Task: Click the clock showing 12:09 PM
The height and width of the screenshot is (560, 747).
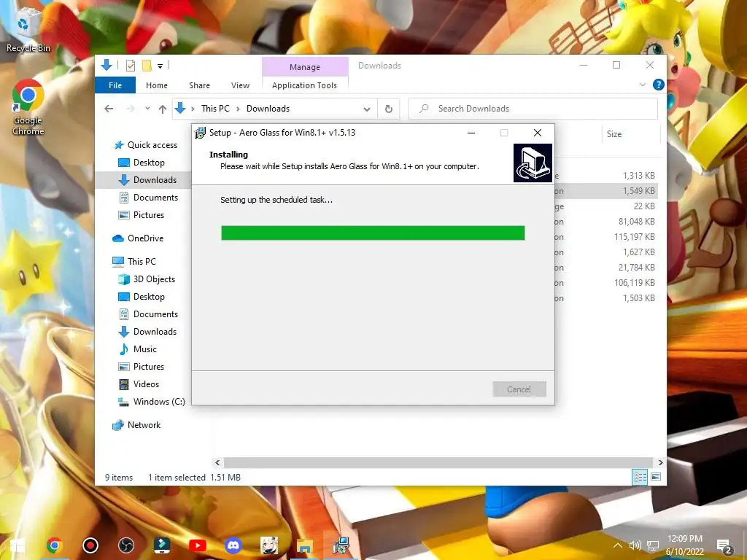Action: (x=684, y=539)
